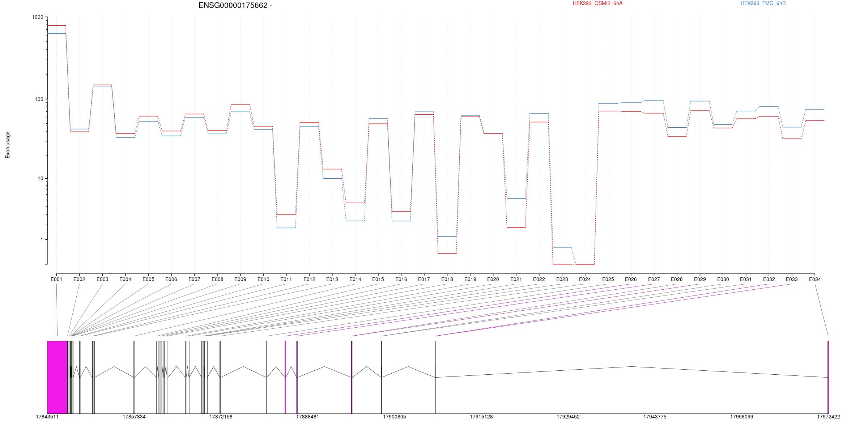This screenshot has height=434, width=868.
Task: Select exon label E005
Action: click(148, 279)
